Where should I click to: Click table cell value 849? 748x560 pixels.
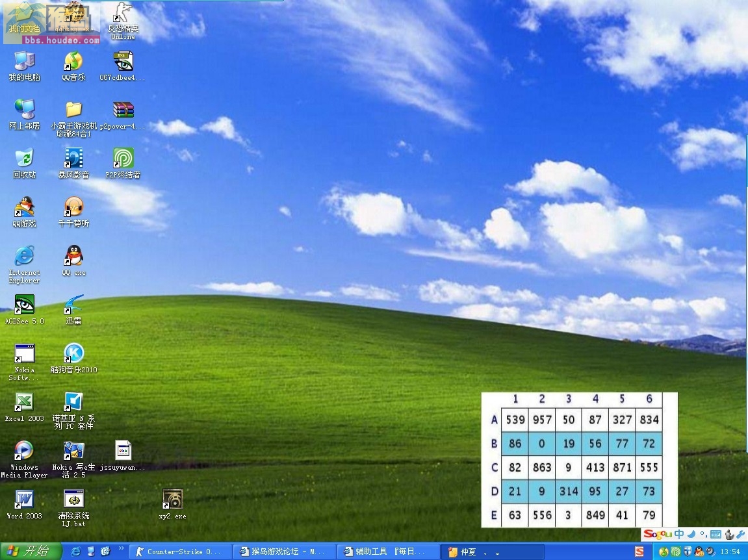pyautogui.click(x=595, y=515)
